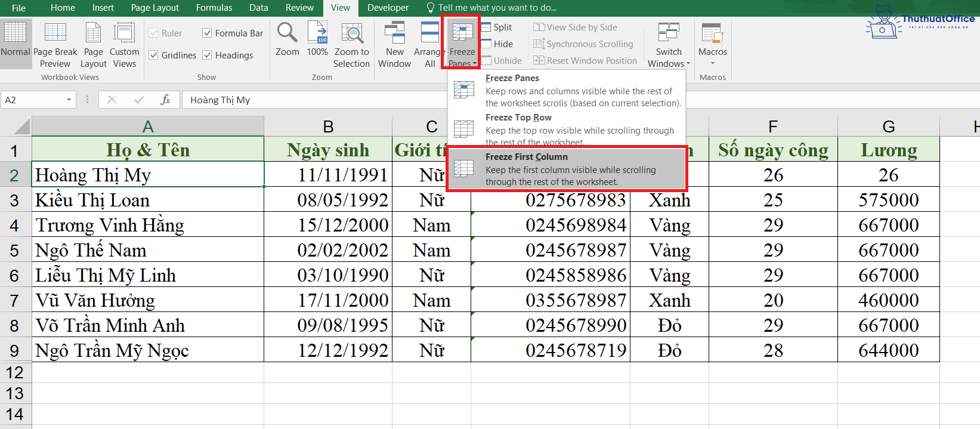The height and width of the screenshot is (429, 980).
Task: Switch to Normal workbook view
Action: tap(16, 43)
